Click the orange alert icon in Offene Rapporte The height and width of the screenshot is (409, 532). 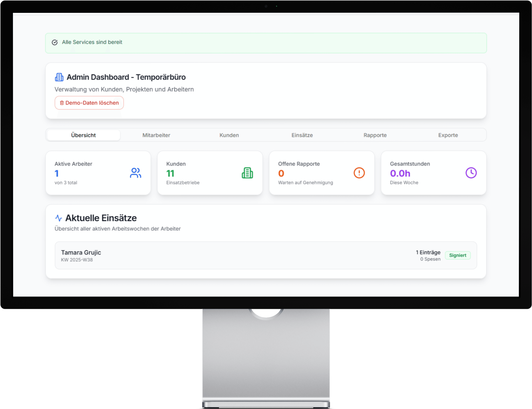[x=359, y=173]
